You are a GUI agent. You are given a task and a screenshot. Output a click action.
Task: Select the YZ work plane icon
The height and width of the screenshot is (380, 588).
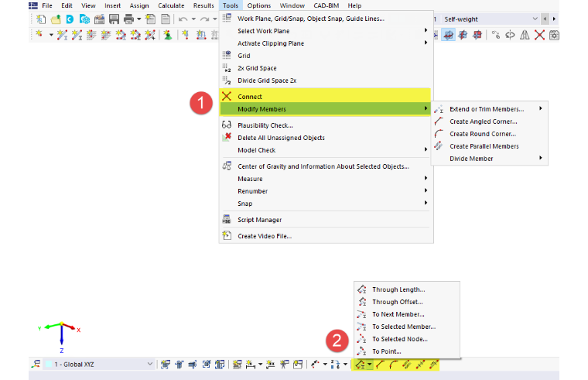[x=463, y=35]
